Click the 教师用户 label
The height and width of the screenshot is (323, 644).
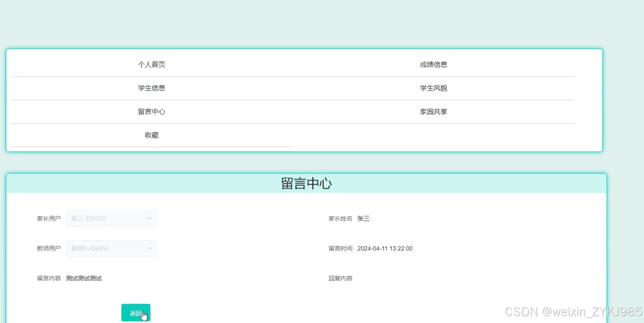tap(49, 249)
